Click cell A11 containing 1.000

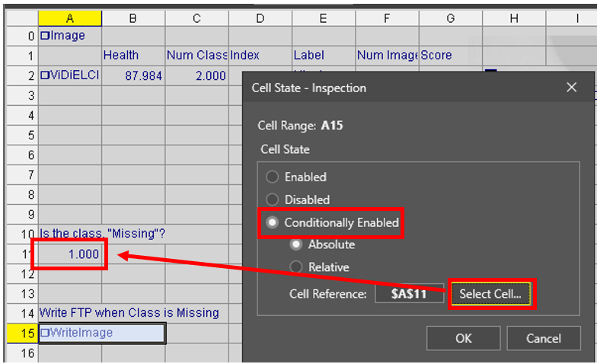tap(70, 254)
